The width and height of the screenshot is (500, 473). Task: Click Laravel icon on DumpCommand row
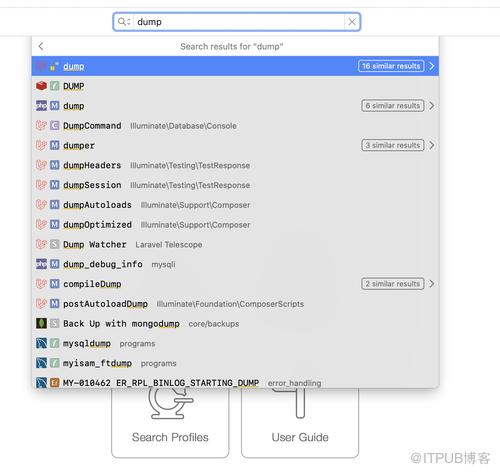(x=41, y=126)
